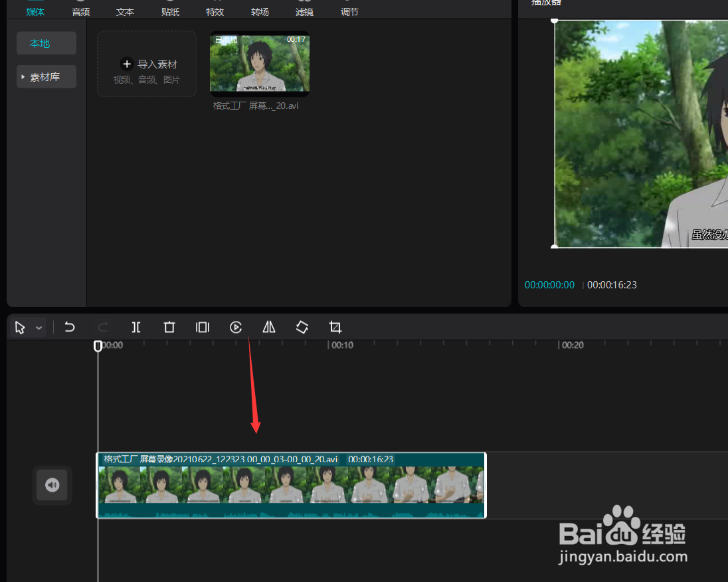Redo the undone action
Image resolution: width=728 pixels, height=582 pixels.
(x=103, y=327)
